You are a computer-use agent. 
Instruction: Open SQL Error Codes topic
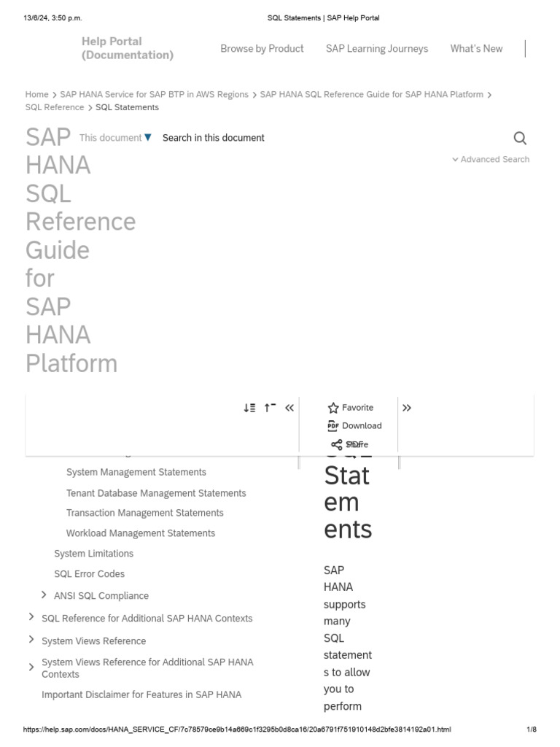(x=89, y=574)
